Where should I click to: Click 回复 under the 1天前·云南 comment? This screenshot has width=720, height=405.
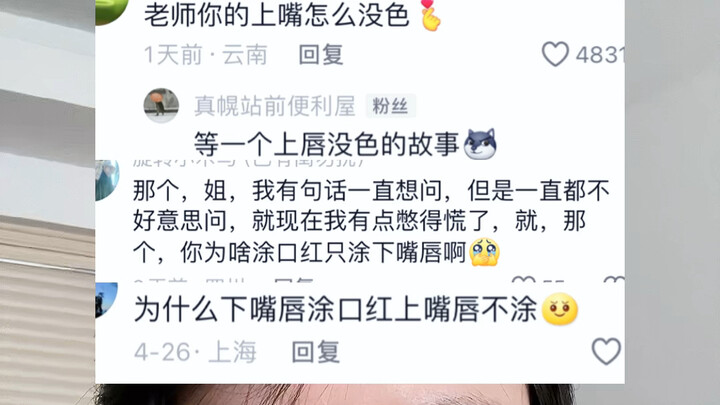321,55
